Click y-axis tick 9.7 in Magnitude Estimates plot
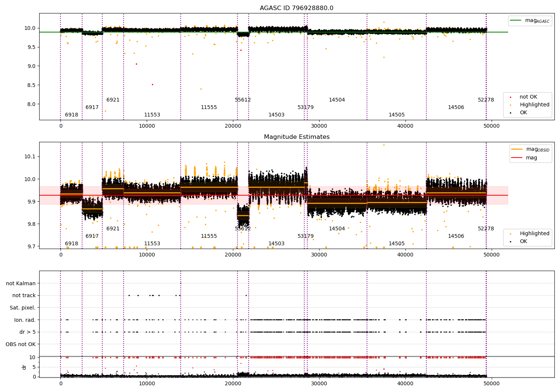Image resolution: width=560 pixels, height=392 pixels. [32, 247]
